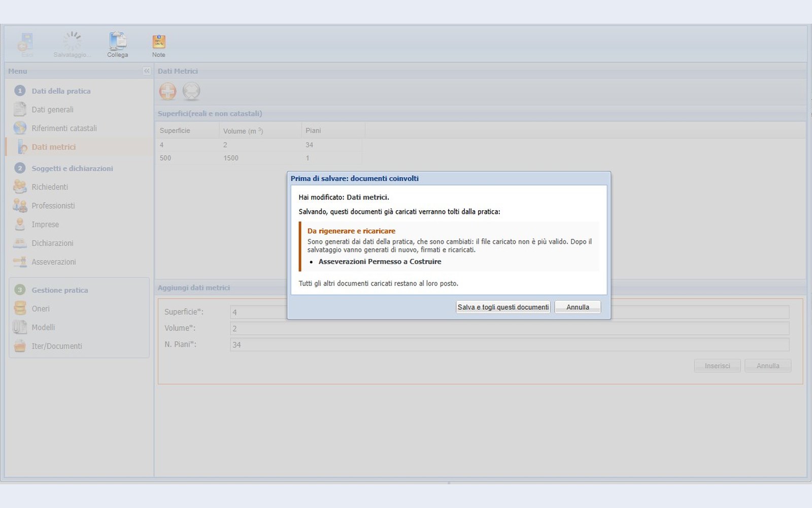Click the Piani column header
This screenshot has height=508, width=812.
[333, 131]
